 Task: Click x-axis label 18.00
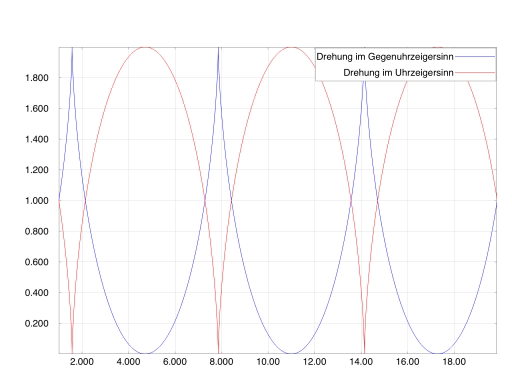point(454,362)
